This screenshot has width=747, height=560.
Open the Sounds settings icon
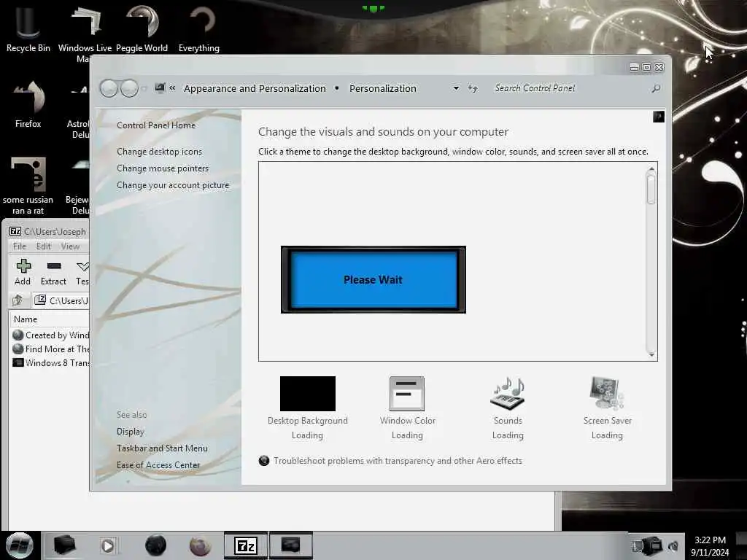508,393
